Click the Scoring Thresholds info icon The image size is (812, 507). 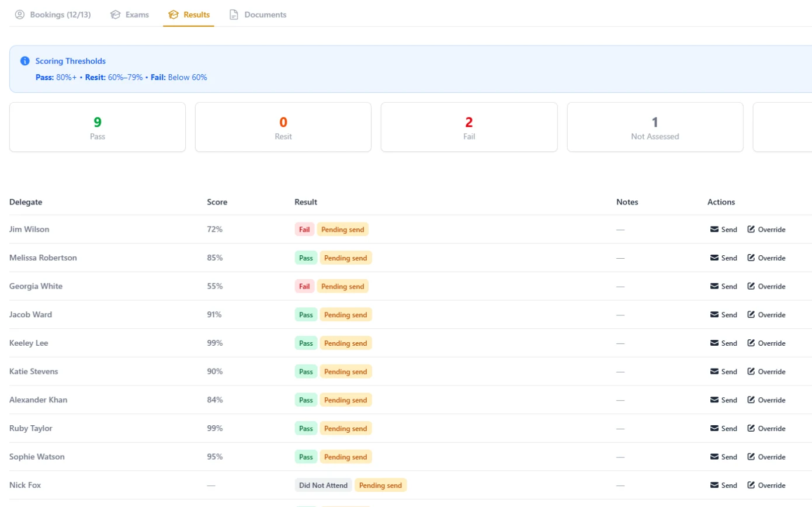point(25,61)
